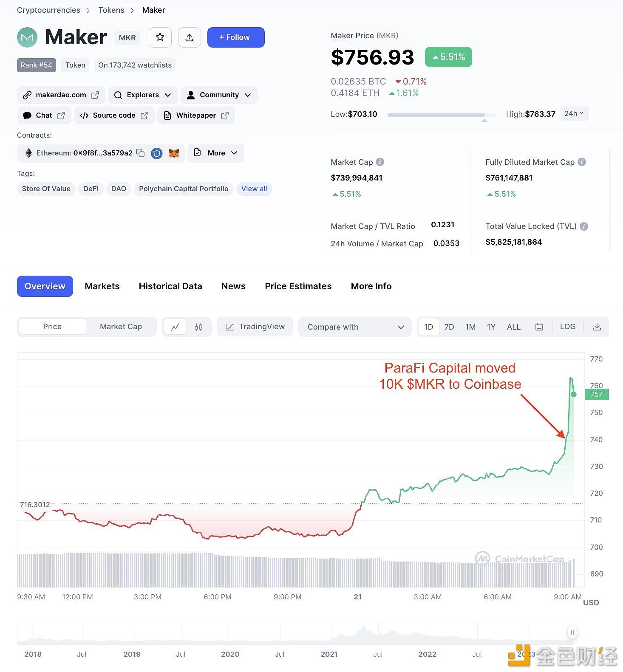Screen dimensions: 623x672
Task: Follow Maker with the + Follow button
Action: pos(236,37)
